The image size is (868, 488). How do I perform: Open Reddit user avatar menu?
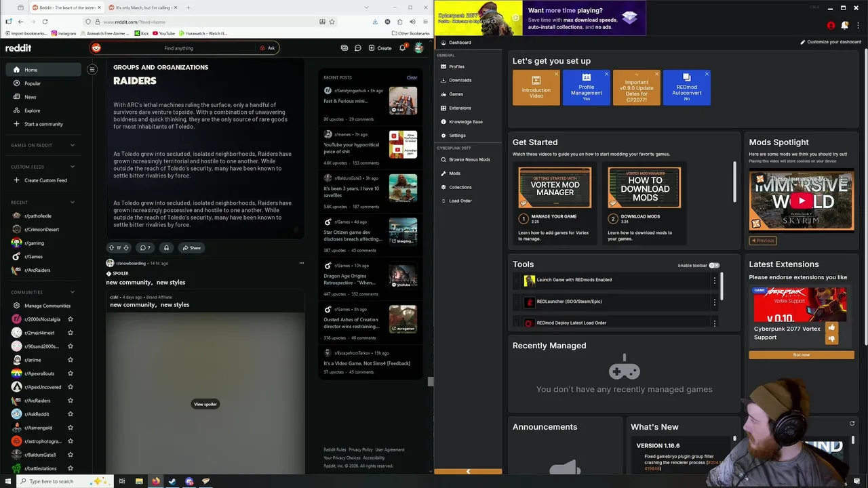coord(419,48)
